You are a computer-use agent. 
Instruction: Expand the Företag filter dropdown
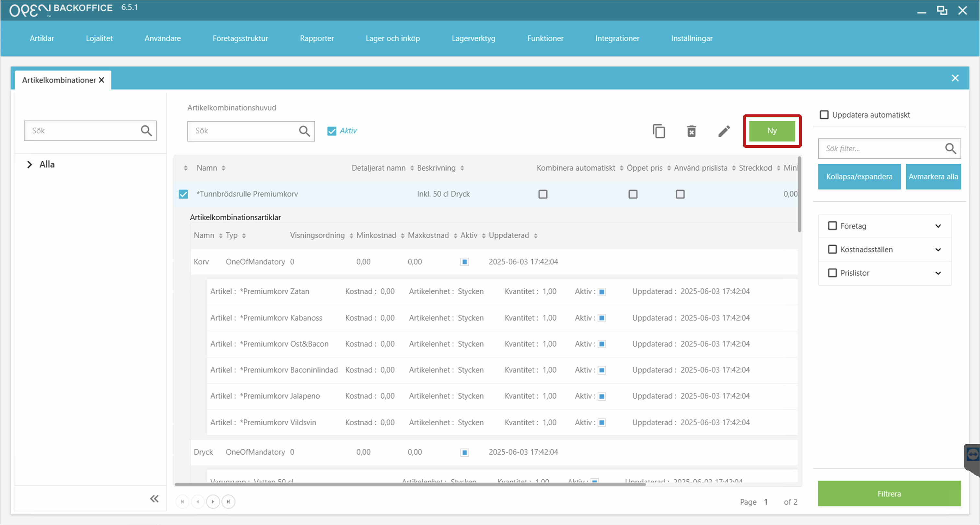(x=938, y=226)
